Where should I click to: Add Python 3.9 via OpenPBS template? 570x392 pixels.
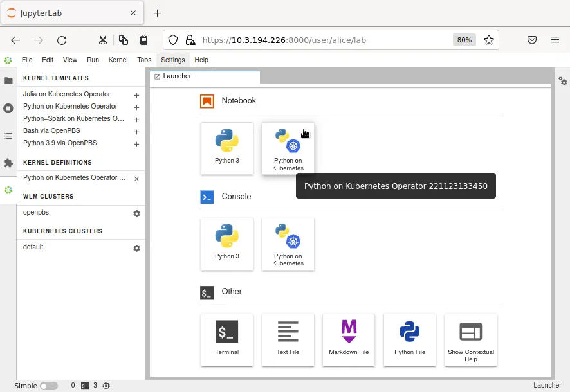click(136, 144)
